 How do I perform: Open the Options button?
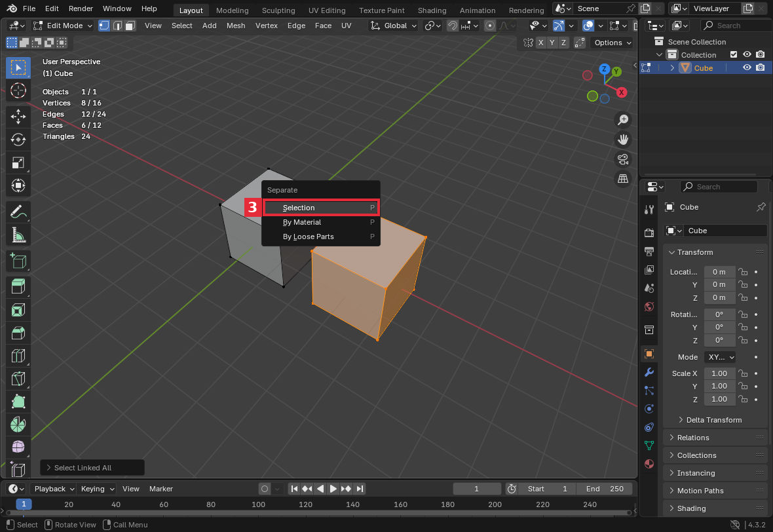[612, 43]
